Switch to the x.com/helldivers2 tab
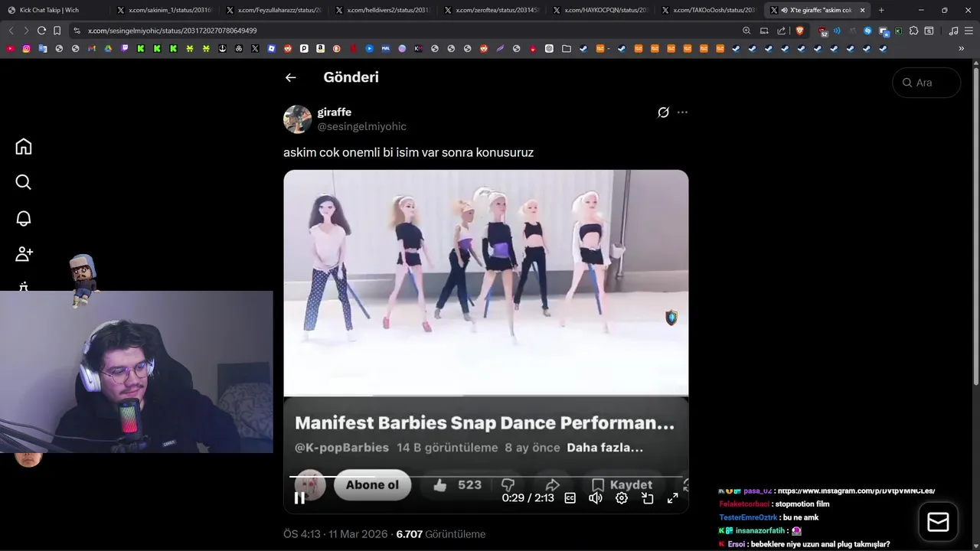The height and width of the screenshot is (551, 980). tap(382, 10)
